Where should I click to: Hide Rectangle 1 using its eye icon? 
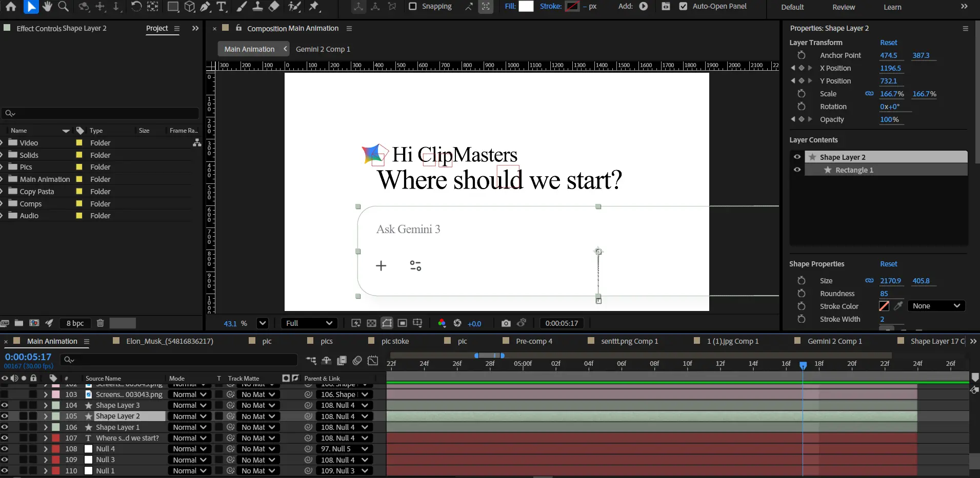click(x=797, y=170)
